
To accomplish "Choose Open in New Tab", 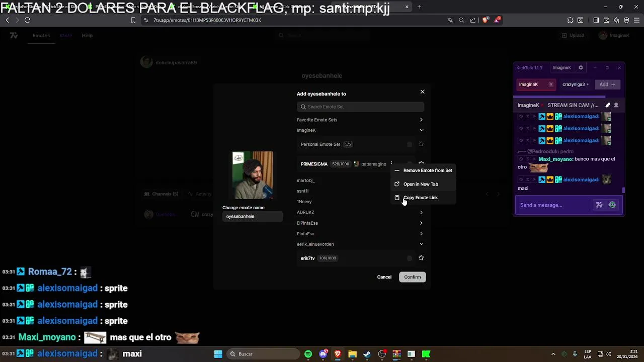I will click(423, 184).
